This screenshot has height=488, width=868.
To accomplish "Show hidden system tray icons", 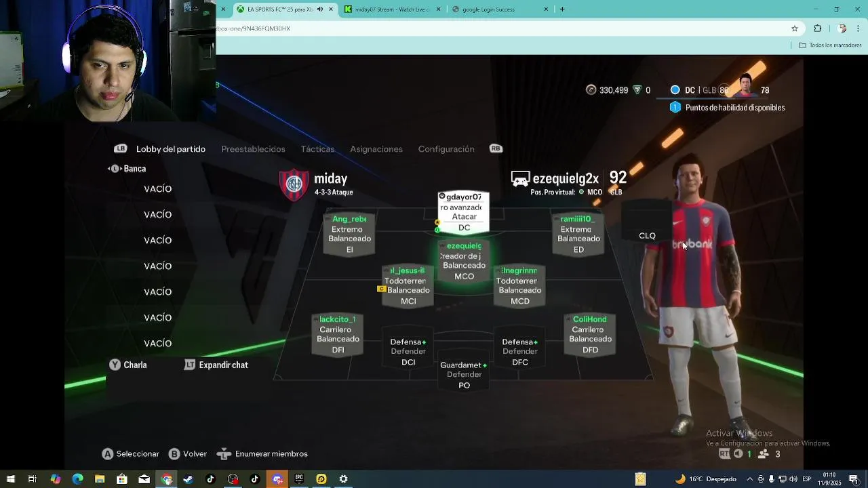I will coord(749,479).
